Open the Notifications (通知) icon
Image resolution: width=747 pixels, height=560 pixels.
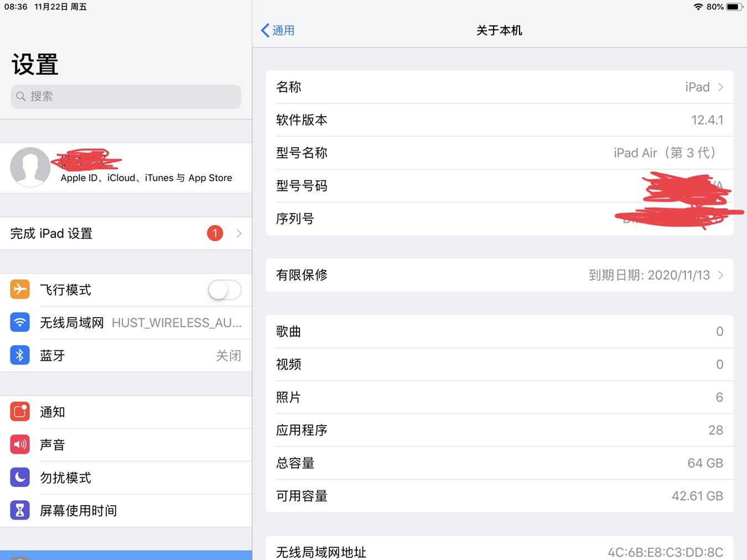(20, 412)
